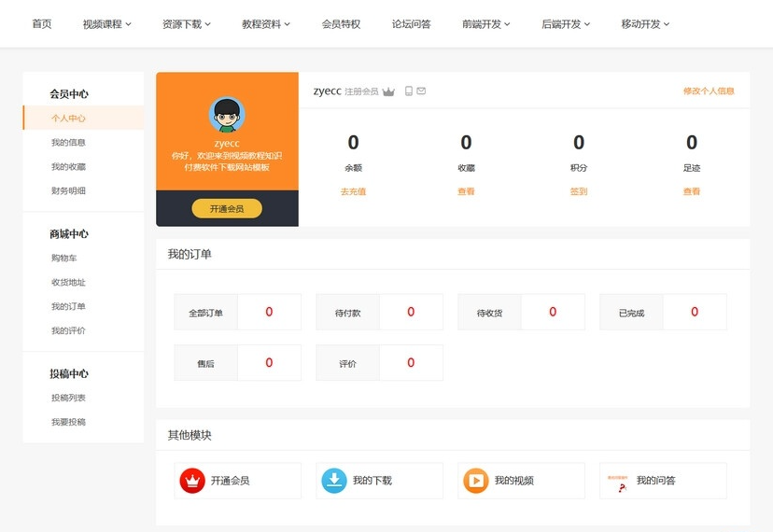This screenshot has height=532, width=773.
Task: Click the 其他模块 section heading
Action: [x=190, y=435]
